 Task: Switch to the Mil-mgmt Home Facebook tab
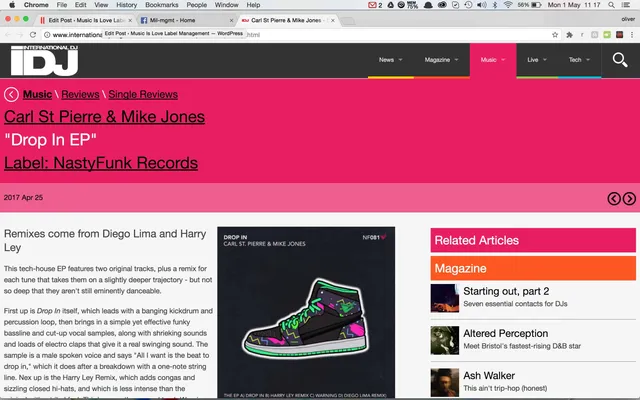pyautogui.click(x=186, y=20)
